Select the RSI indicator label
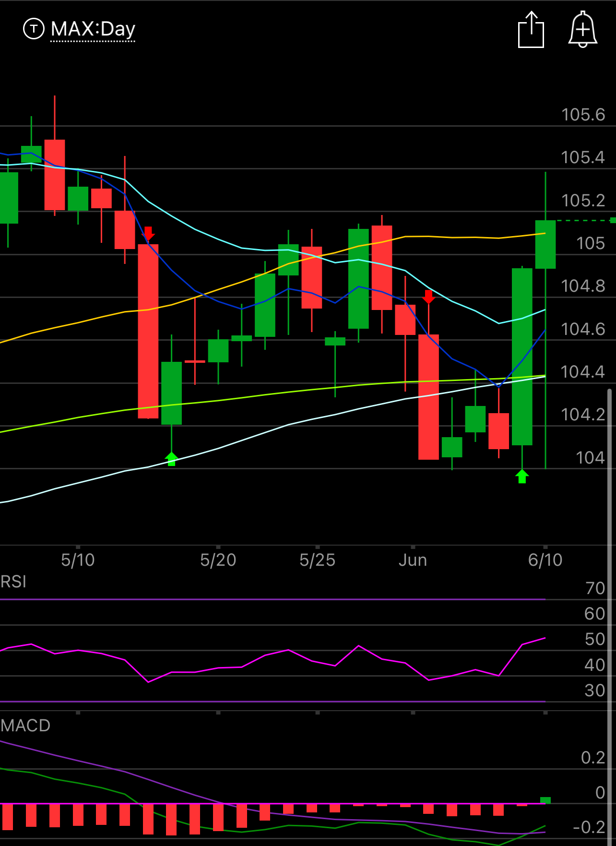 coord(13,582)
